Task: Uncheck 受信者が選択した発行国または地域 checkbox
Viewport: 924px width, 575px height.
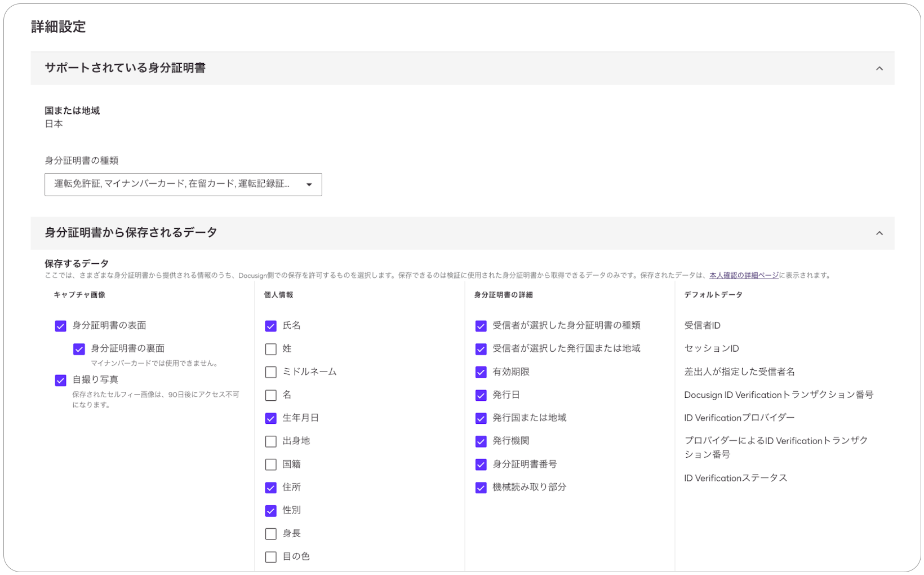Action: point(481,349)
